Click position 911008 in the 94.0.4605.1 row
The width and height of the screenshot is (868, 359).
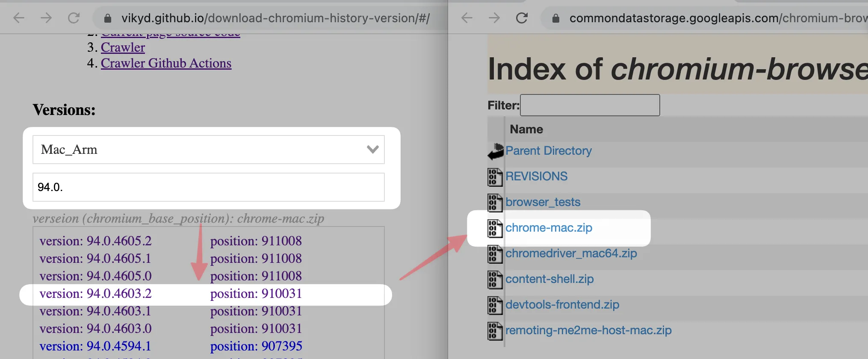point(256,259)
